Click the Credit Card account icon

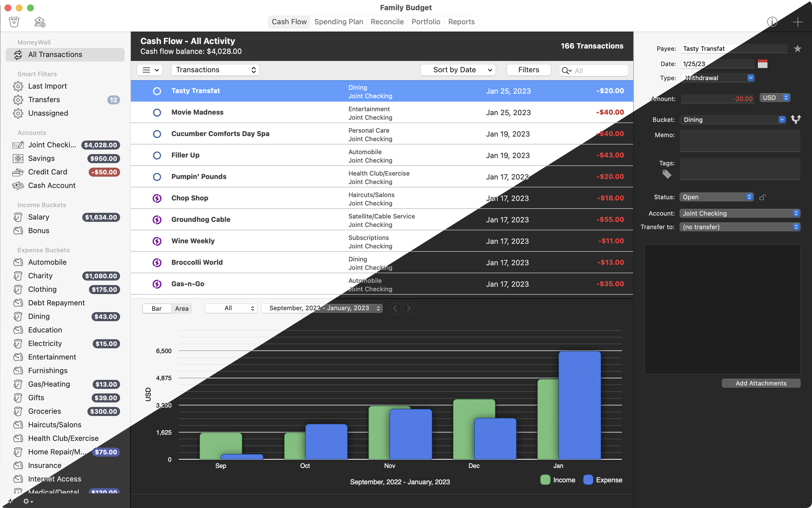[18, 172]
